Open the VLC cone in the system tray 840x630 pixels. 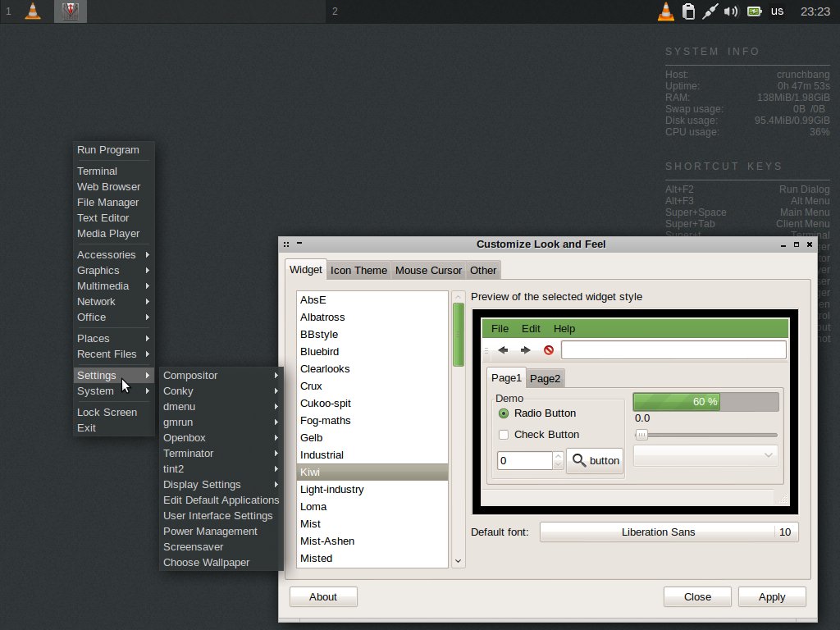666,11
